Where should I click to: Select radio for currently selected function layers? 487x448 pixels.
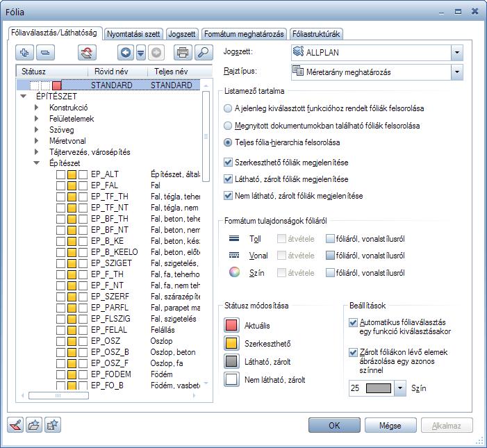tap(228, 108)
